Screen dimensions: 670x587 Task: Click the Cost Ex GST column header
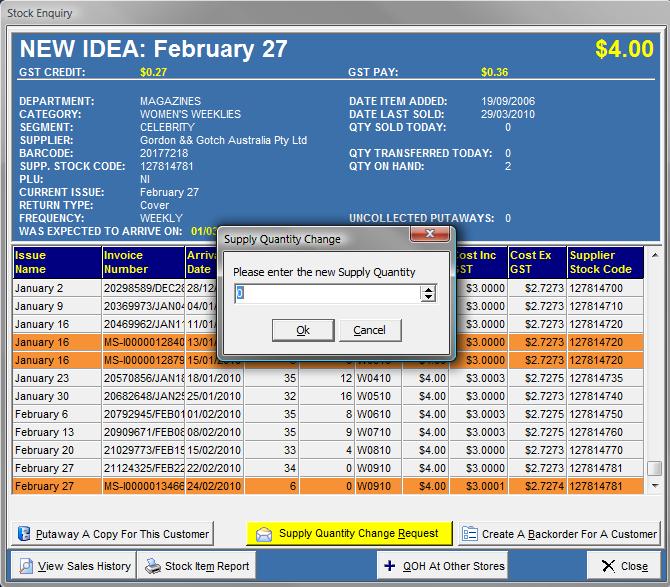point(535,261)
